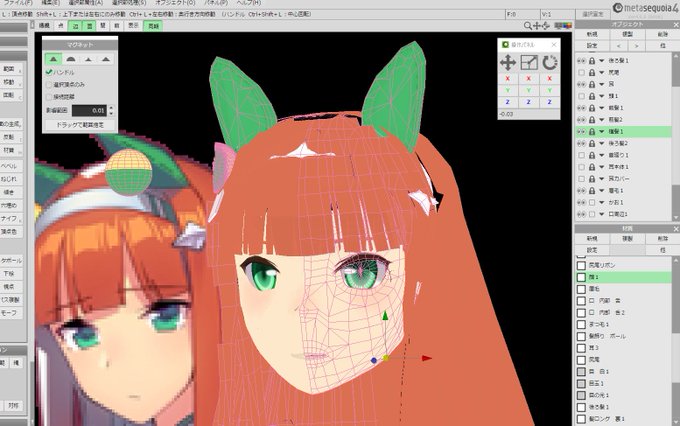680x426 pixels.
Task: Click the swatch of まつ毛1 material
Action: pyautogui.click(x=581, y=324)
